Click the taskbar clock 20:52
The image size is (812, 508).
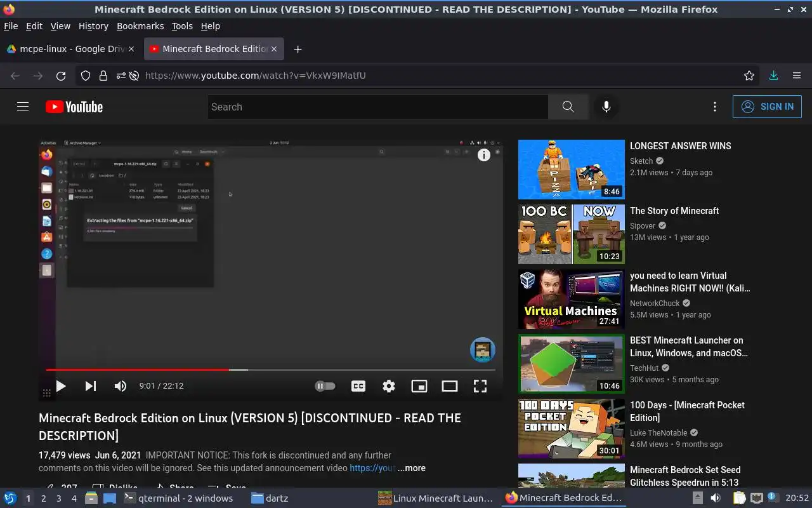coord(797,498)
